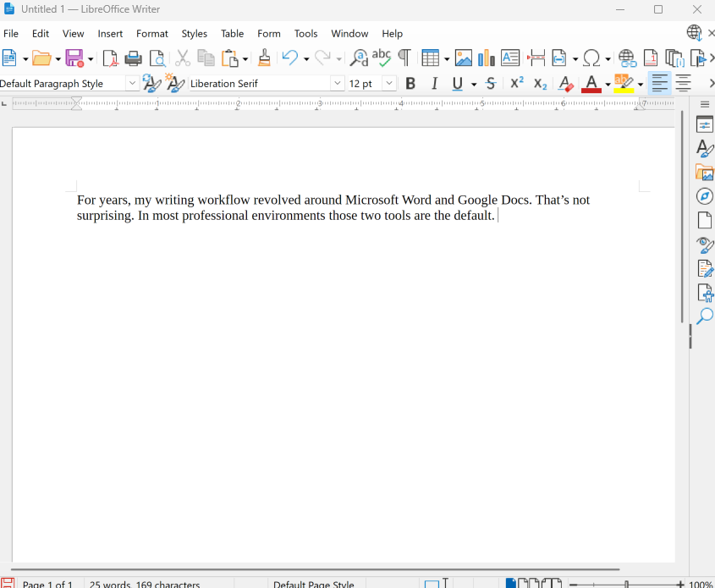Toggle superscript formatting
The width and height of the screenshot is (715, 588).
[x=517, y=84]
